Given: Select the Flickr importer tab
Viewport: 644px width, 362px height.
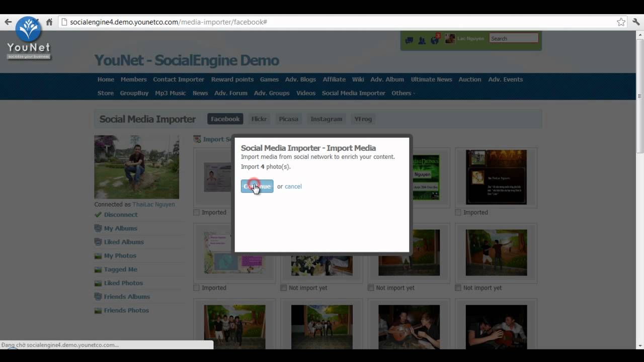Looking at the screenshot, I should click(259, 119).
